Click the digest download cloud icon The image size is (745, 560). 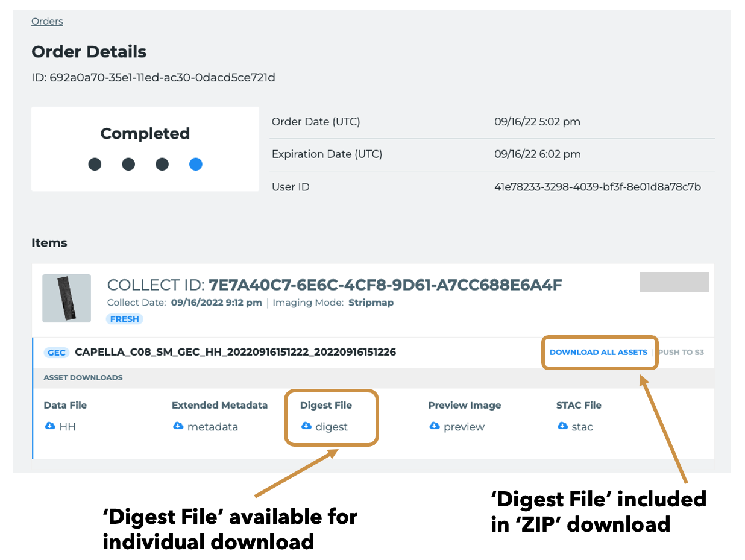(x=306, y=426)
